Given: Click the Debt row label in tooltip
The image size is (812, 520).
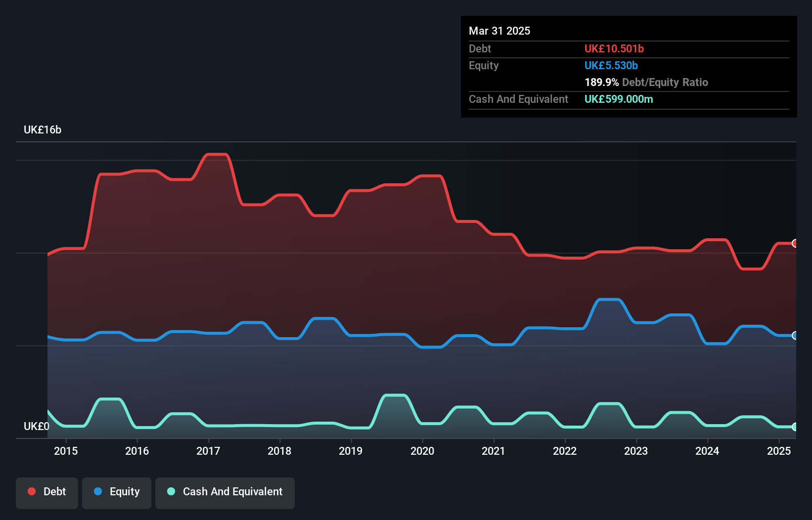Looking at the screenshot, I should pyautogui.click(x=480, y=48).
